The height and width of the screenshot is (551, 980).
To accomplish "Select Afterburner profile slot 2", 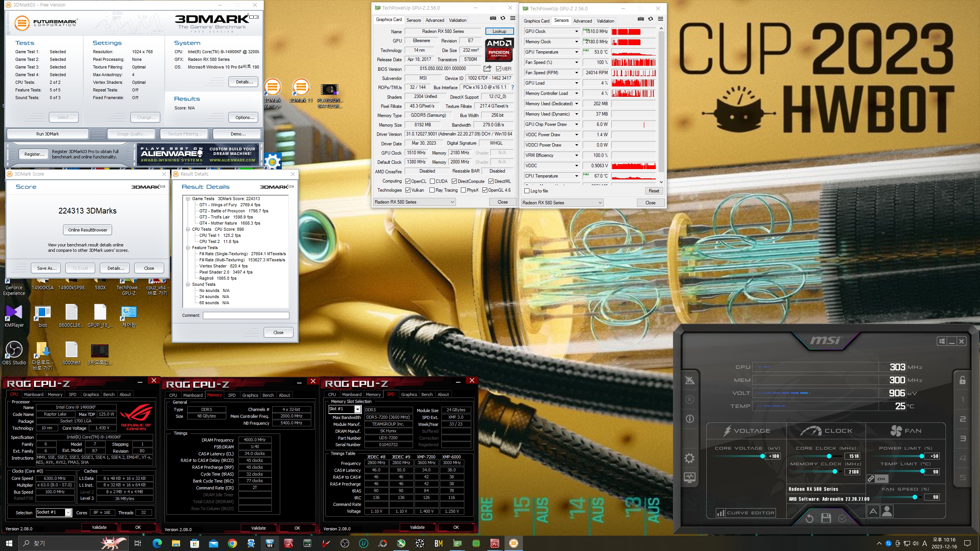I will [x=962, y=419].
